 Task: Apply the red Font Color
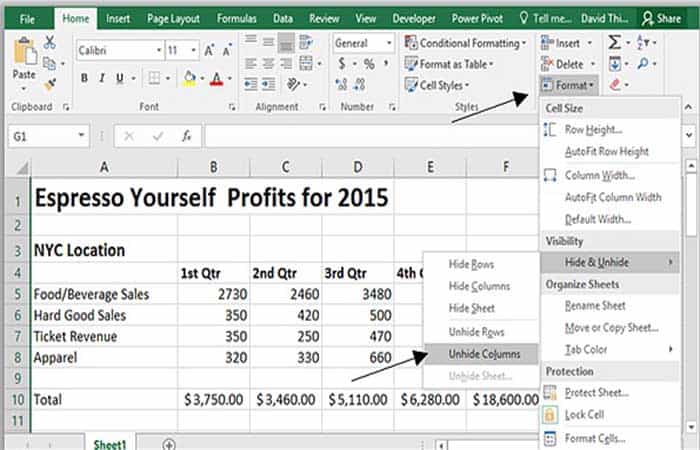pyautogui.click(x=217, y=79)
